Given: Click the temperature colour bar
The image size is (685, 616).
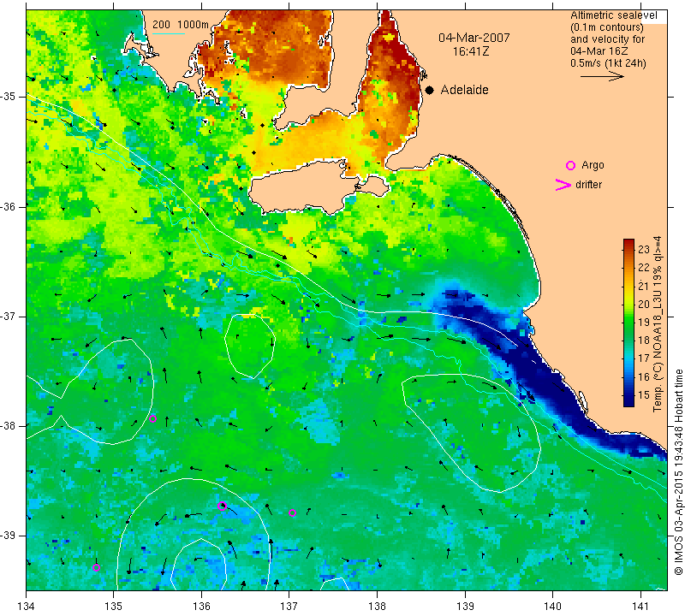Looking at the screenshot, I should 628,323.
